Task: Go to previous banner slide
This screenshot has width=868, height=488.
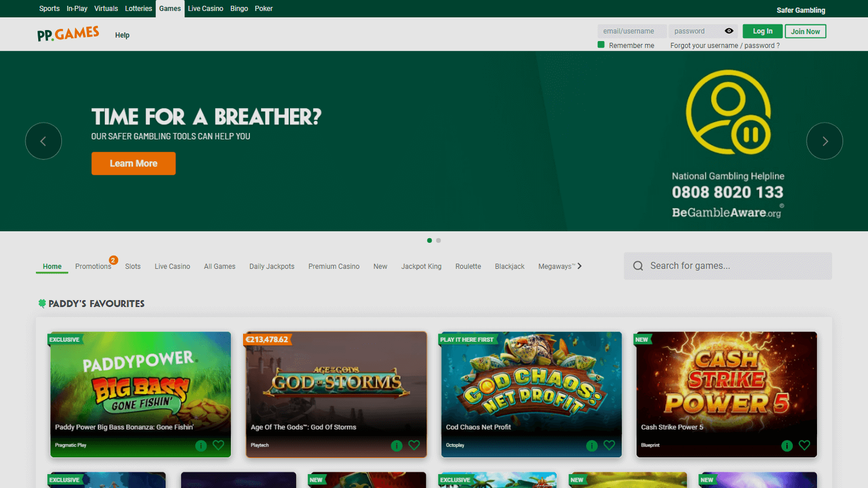Action: pos(43,141)
